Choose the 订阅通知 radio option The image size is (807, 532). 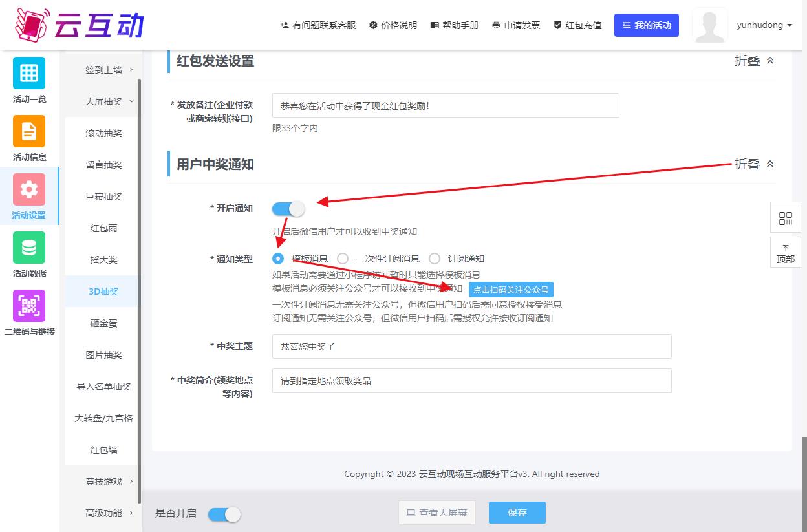click(435, 259)
